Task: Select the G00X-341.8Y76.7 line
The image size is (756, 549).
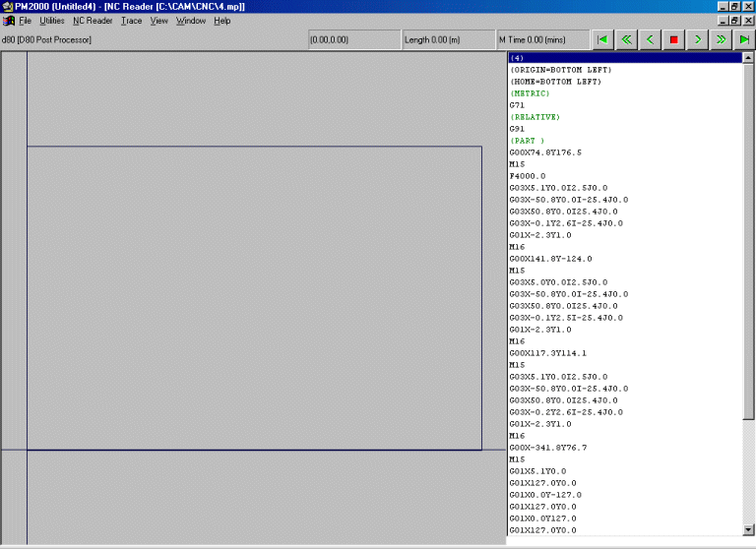Action: tap(625, 448)
